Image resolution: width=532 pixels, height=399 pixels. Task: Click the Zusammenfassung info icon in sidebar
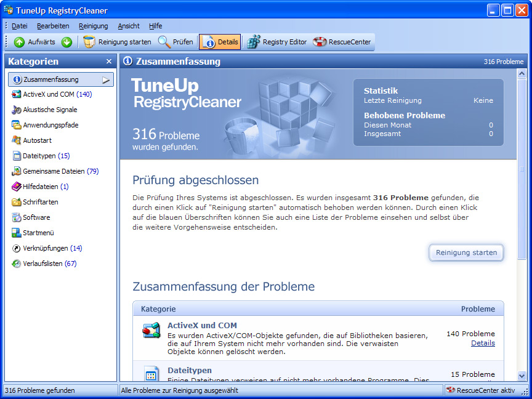[17, 79]
